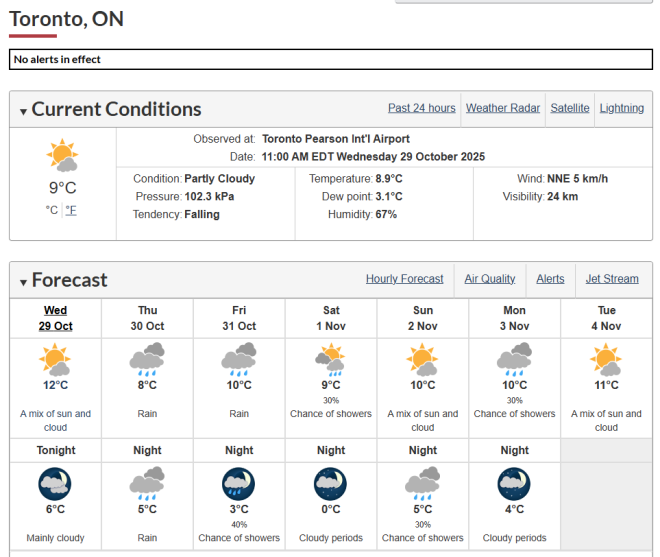
Task: Click Tonight's mainly cloudy moon icon
Action: [55, 484]
